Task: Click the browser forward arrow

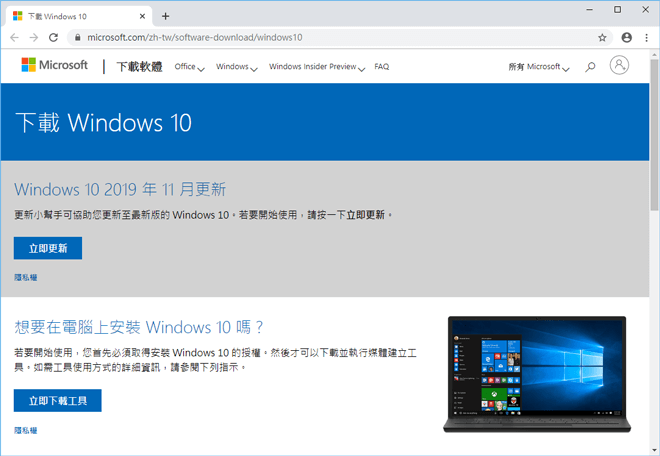Action: (x=34, y=37)
